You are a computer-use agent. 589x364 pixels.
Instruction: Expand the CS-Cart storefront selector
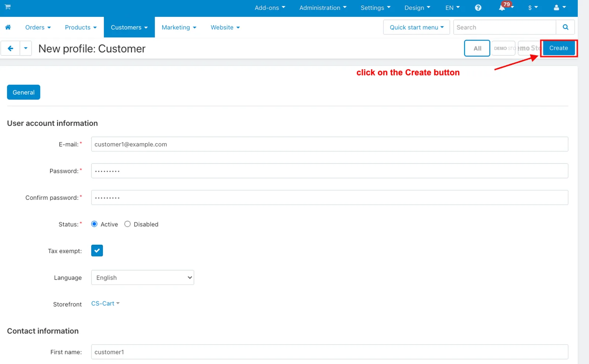point(105,304)
